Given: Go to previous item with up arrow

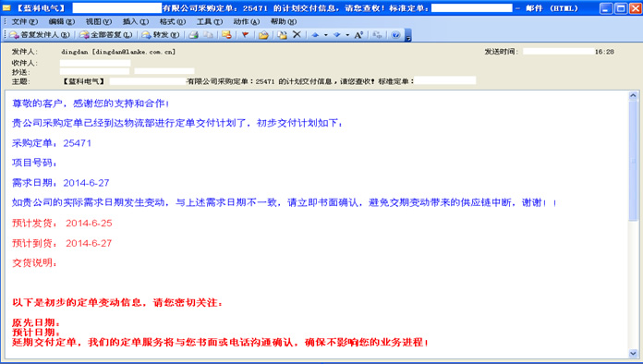Looking at the screenshot, I should 315,35.
